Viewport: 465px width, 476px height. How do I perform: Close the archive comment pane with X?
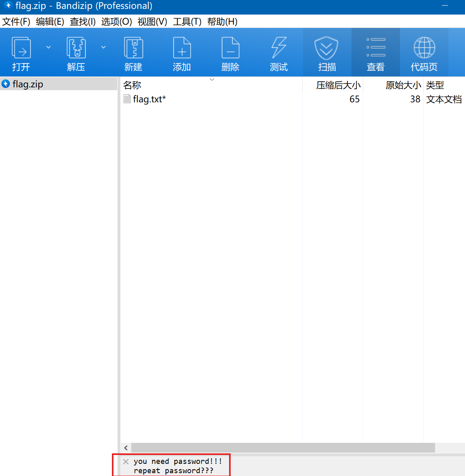pos(126,461)
